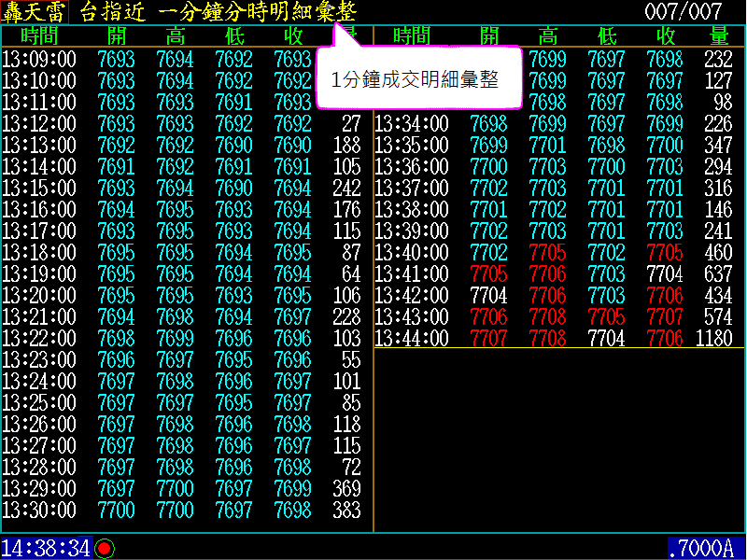This screenshot has width=747, height=560.
Task: Click the left table 高 column header
Action: click(175, 36)
